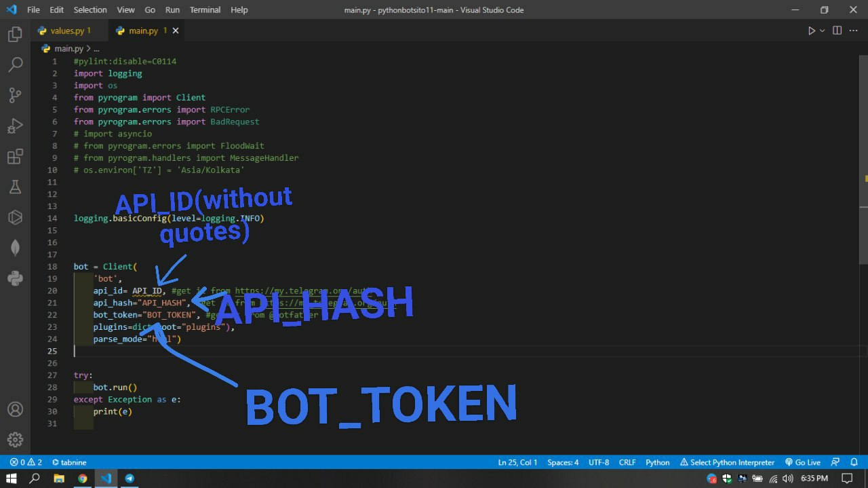This screenshot has height=488, width=868.
Task: Open the View menu
Action: [x=125, y=10]
